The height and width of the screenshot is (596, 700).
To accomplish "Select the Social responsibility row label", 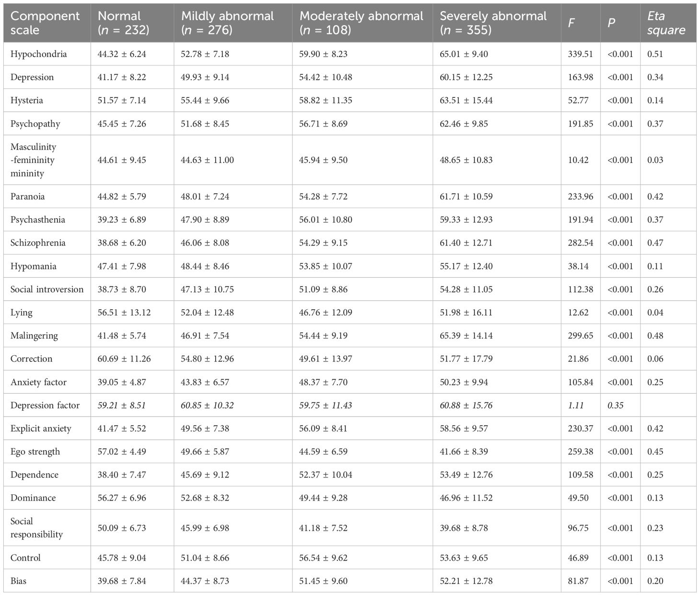I will [x=36, y=528].
